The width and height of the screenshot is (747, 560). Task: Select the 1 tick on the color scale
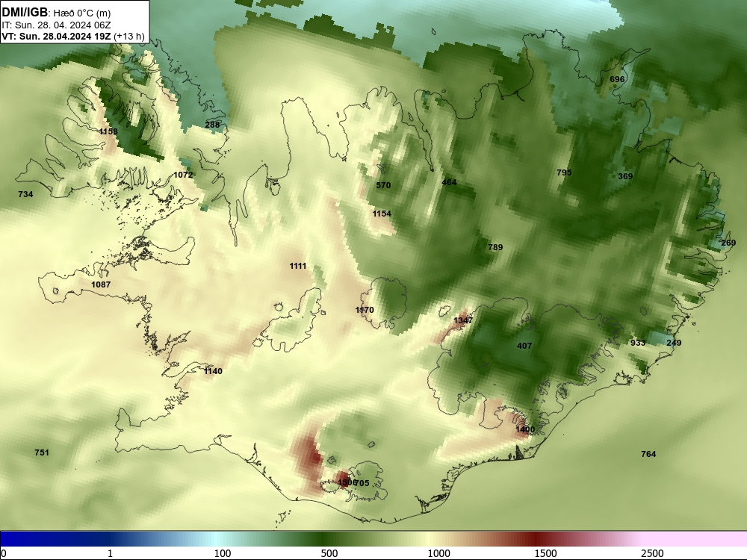tap(110, 553)
